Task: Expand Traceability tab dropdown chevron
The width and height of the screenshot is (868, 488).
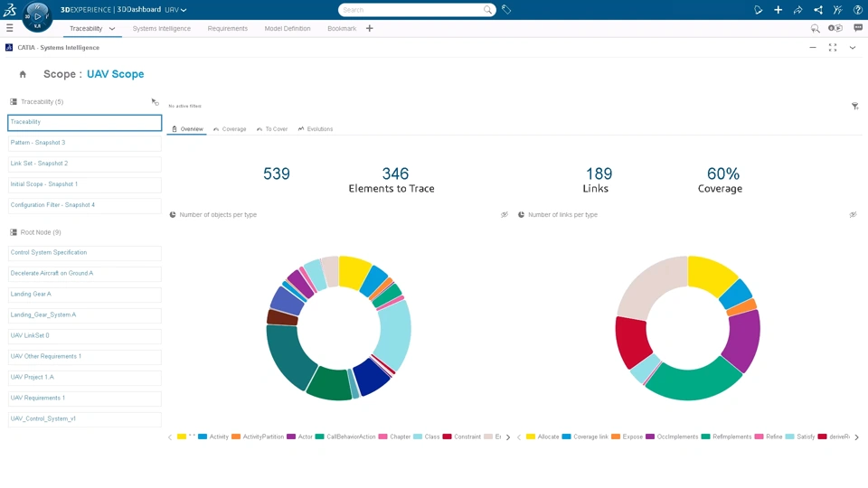Action: [112, 29]
